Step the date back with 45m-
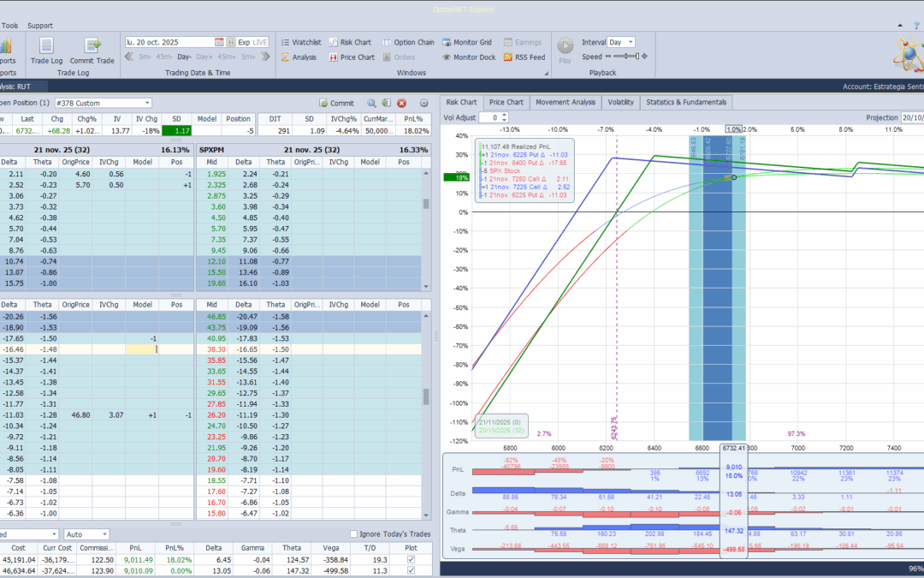This screenshot has width=924, height=578. 164,57
